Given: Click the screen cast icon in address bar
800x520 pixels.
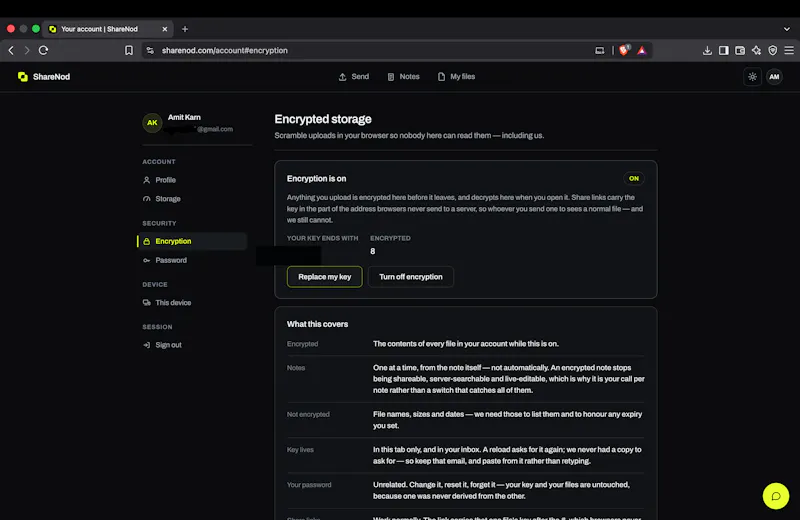Looking at the screenshot, I should pyautogui.click(x=599, y=51).
